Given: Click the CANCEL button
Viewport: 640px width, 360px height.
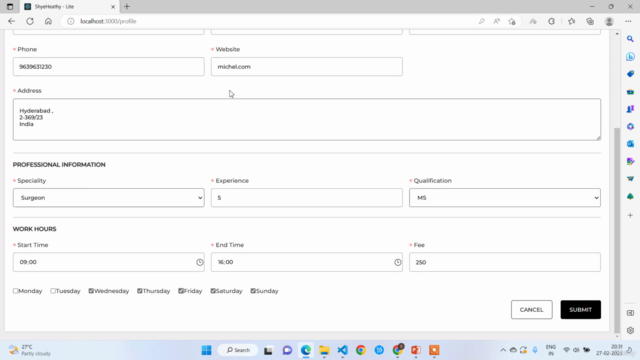Looking at the screenshot, I should [531, 309].
